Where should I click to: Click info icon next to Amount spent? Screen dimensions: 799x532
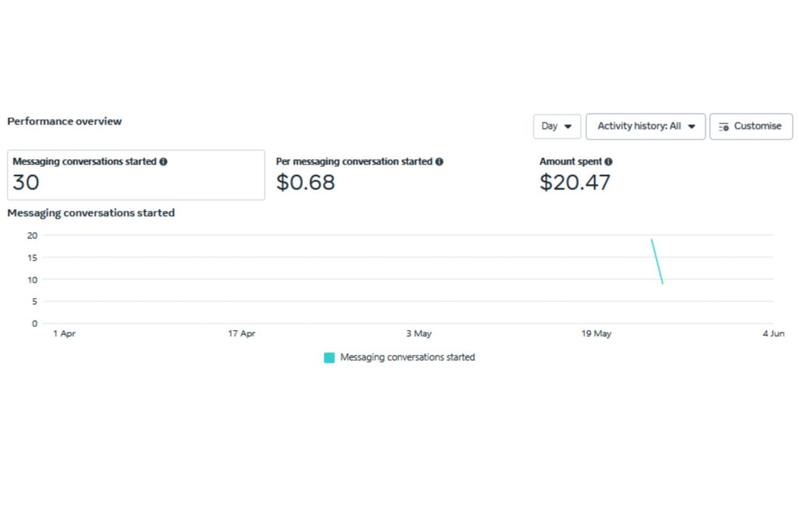(x=609, y=162)
